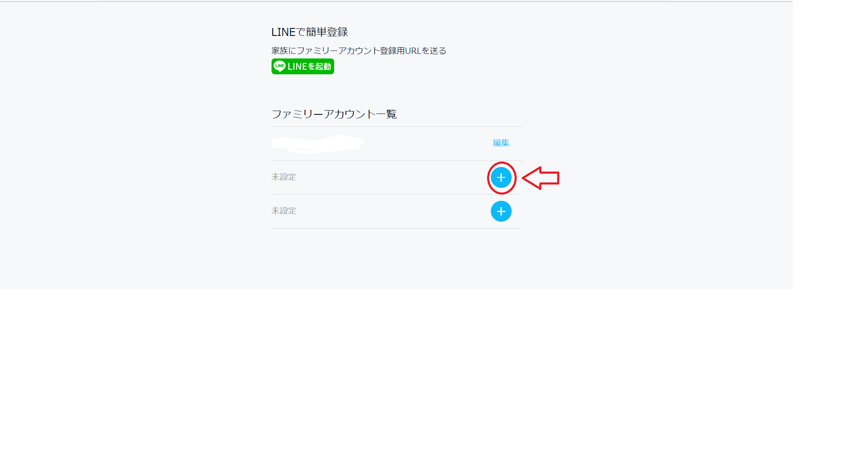The height and width of the screenshot is (450, 868).
Task: Select the second 未設定 row label
Action: tap(284, 211)
